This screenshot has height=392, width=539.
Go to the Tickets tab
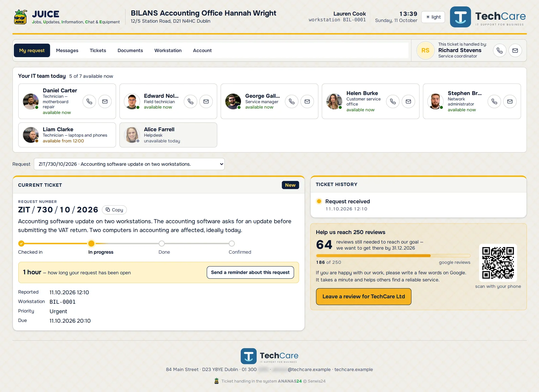coord(98,50)
